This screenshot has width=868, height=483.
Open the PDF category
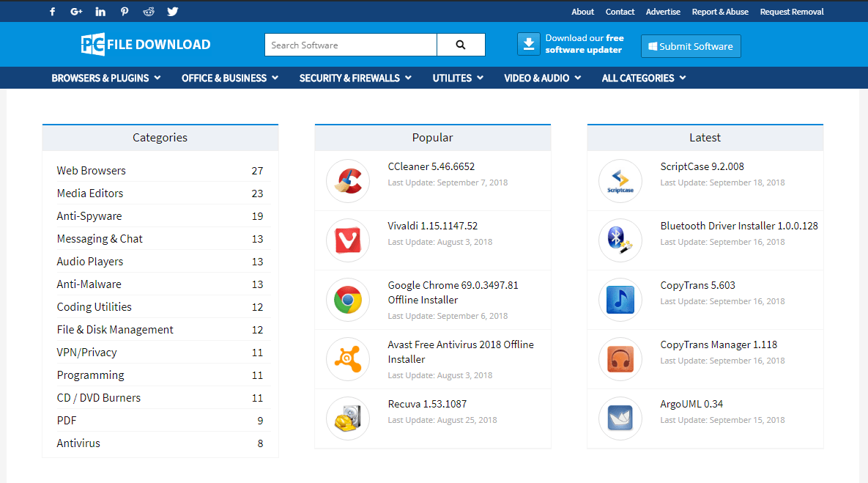pos(67,421)
